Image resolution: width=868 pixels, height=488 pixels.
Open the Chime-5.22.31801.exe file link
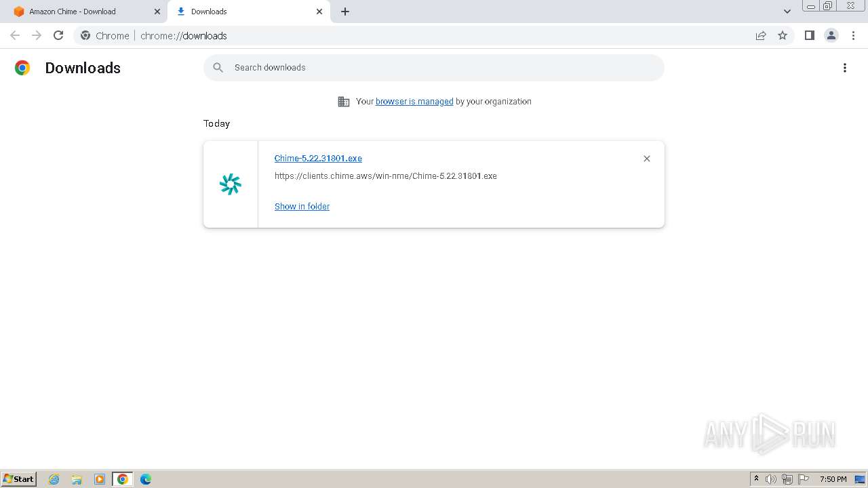[318, 158]
